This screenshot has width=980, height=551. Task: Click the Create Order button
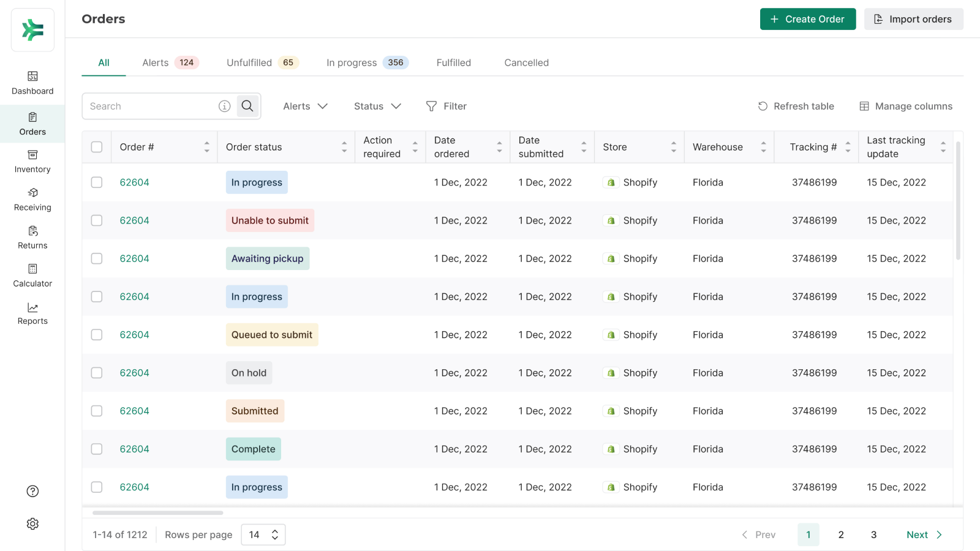pos(807,19)
